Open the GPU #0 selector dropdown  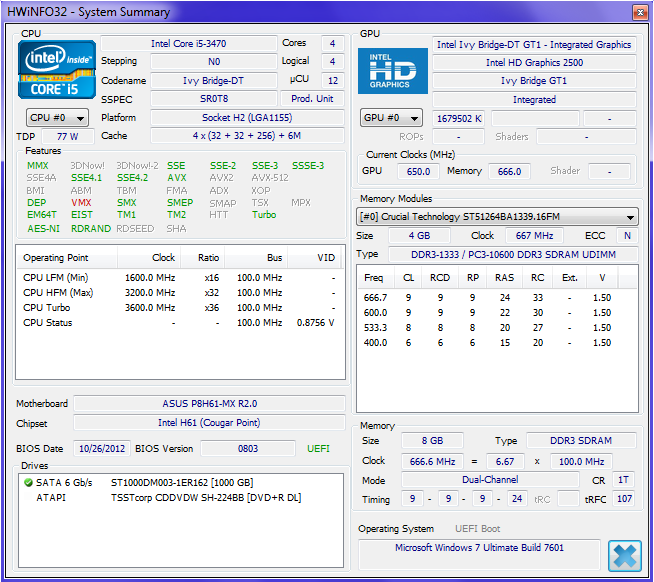391,118
